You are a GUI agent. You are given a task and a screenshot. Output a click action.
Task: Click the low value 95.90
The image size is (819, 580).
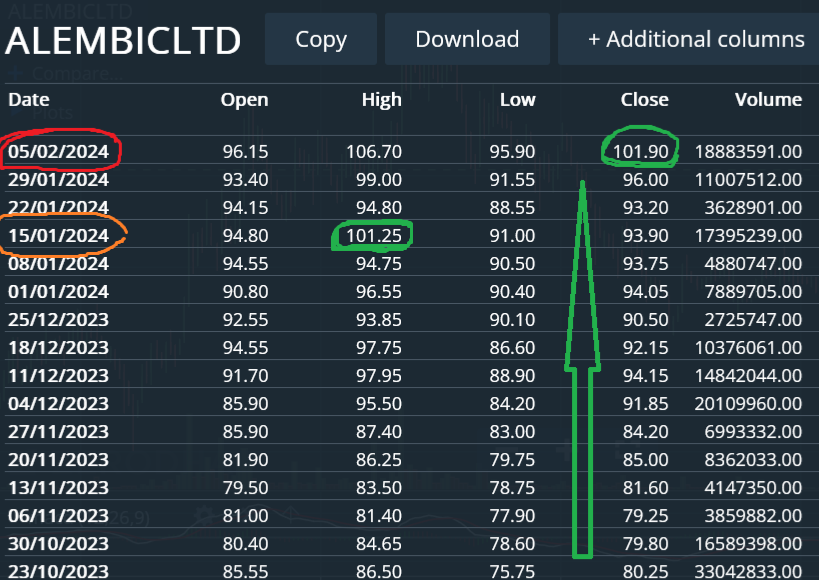(512, 152)
